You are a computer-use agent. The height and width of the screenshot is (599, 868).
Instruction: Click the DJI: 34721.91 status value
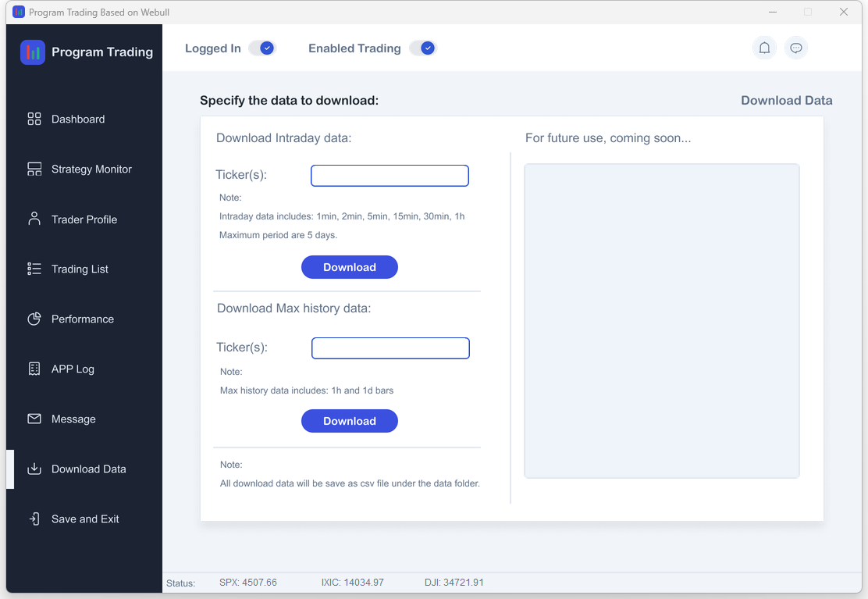(x=454, y=583)
